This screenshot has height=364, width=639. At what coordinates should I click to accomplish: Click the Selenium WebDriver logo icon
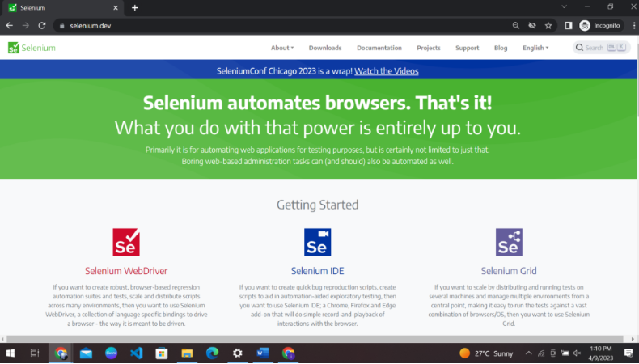pyautogui.click(x=125, y=242)
